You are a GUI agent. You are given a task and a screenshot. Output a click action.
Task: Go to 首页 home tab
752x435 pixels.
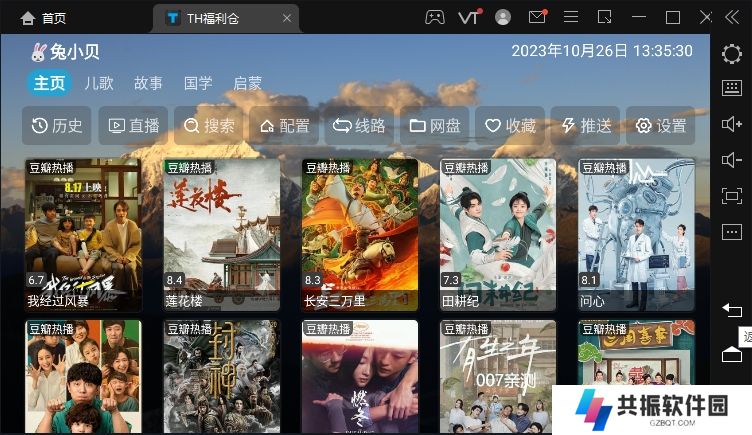43,18
